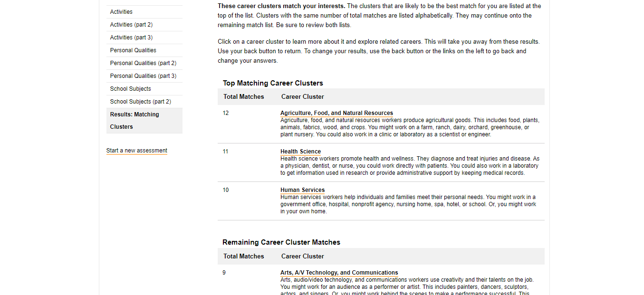This screenshot has width=644, height=295.
Task: Click Career Cluster header in Top Matching table
Action: (302, 97)
